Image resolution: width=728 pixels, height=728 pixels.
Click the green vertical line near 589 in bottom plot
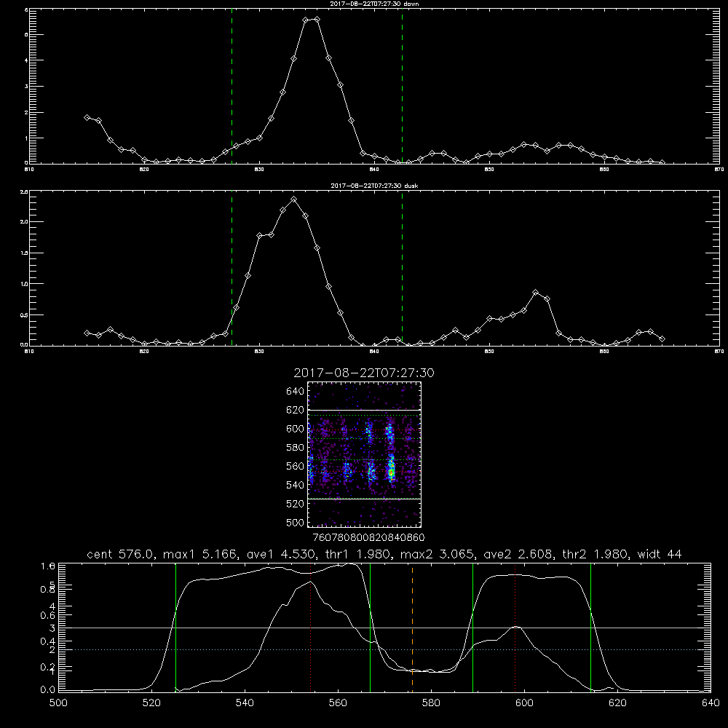pos(472,627)
